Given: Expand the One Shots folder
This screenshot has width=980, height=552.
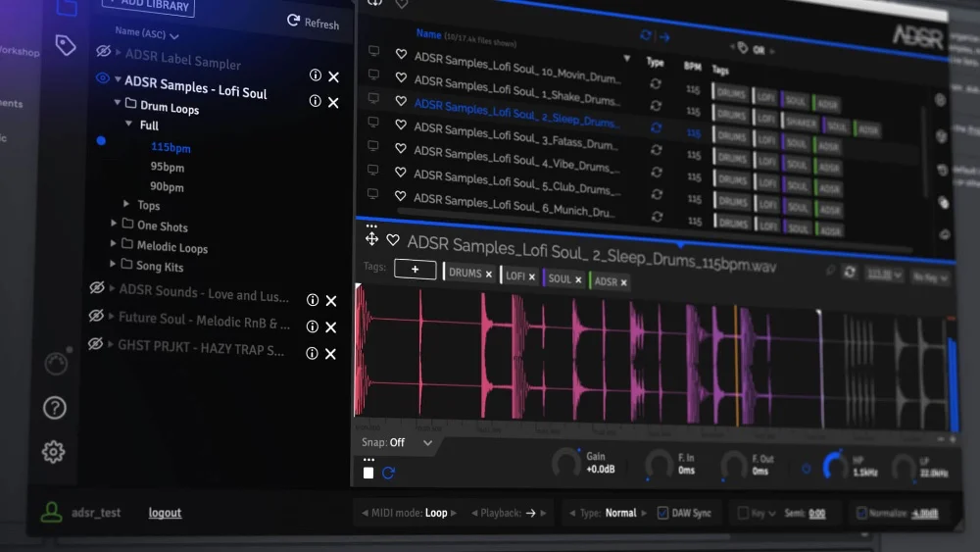Looking at the screenshot, I should pos(114,223).
